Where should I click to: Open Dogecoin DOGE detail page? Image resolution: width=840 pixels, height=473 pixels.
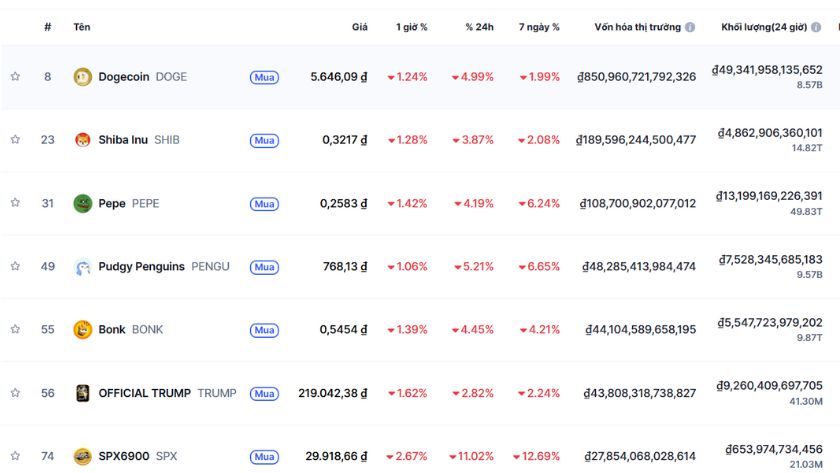142,77
